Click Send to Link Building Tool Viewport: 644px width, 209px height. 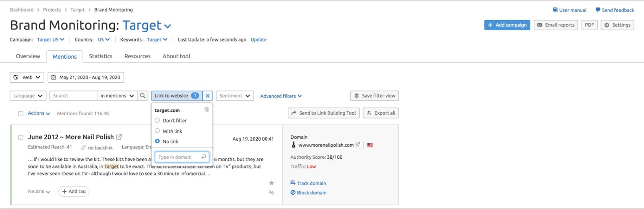point(324,113)
